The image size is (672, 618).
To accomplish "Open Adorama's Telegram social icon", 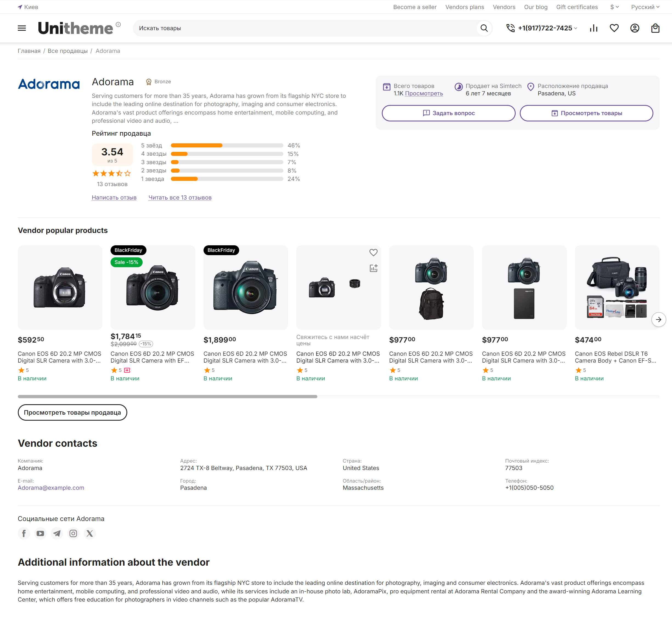I will click(57, 533).
